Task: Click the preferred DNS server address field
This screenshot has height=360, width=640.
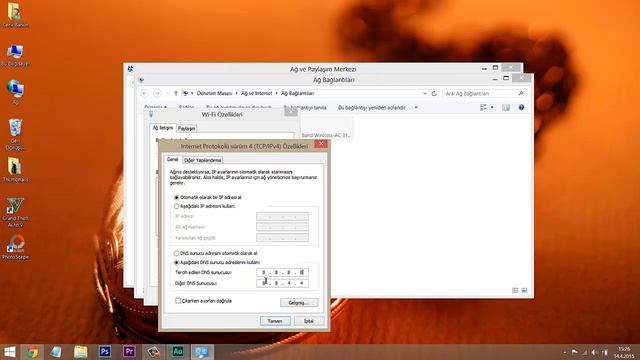Action: point(282,272)
